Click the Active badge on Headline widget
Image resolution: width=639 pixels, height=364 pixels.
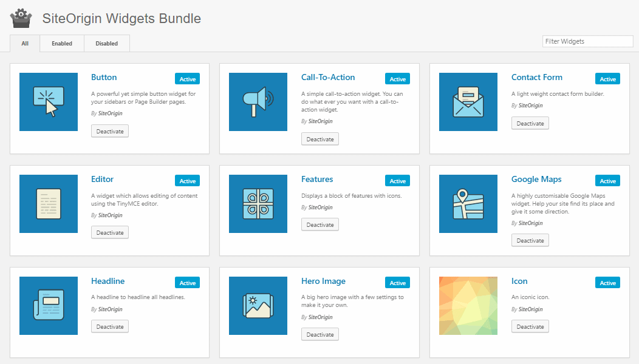coord(188,283)
